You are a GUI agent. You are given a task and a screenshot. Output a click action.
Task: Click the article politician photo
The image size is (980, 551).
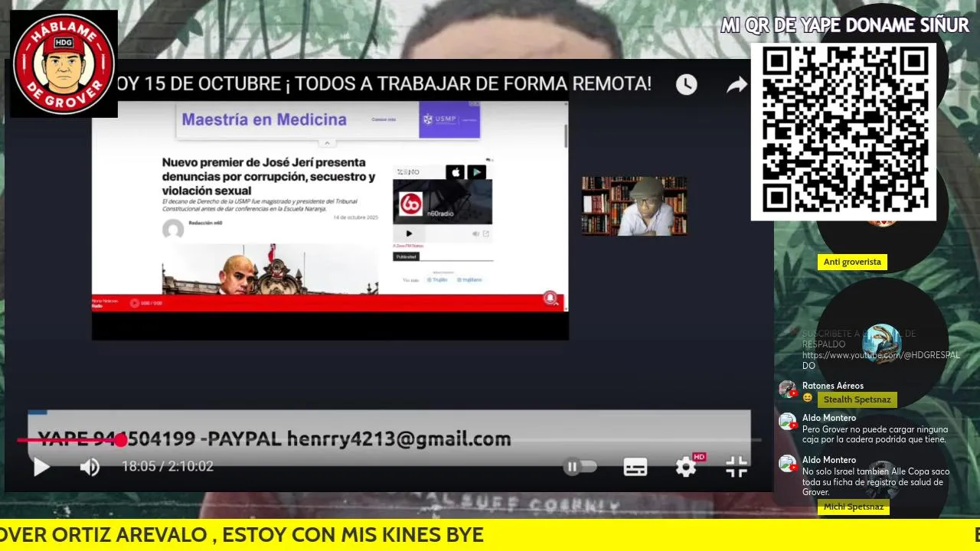269,269
